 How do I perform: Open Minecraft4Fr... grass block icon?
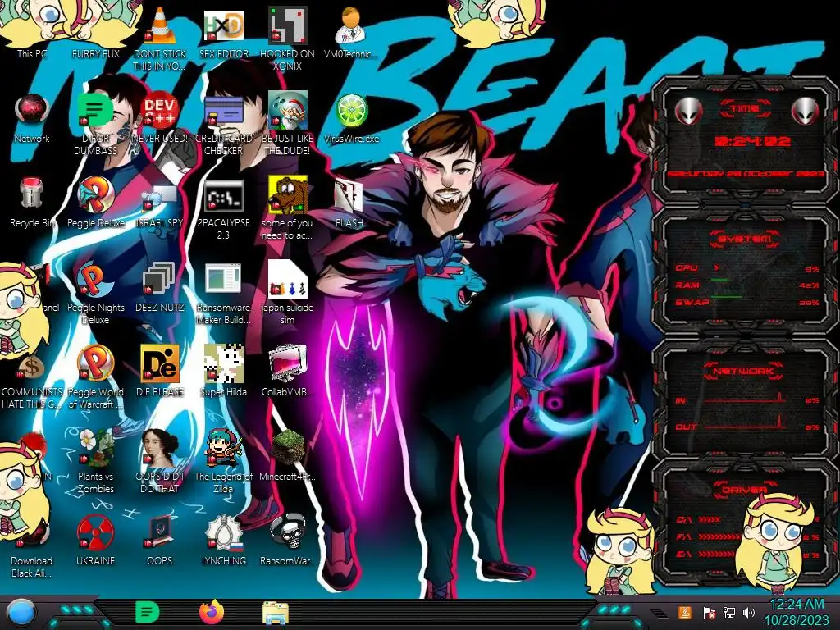point(288,455)
